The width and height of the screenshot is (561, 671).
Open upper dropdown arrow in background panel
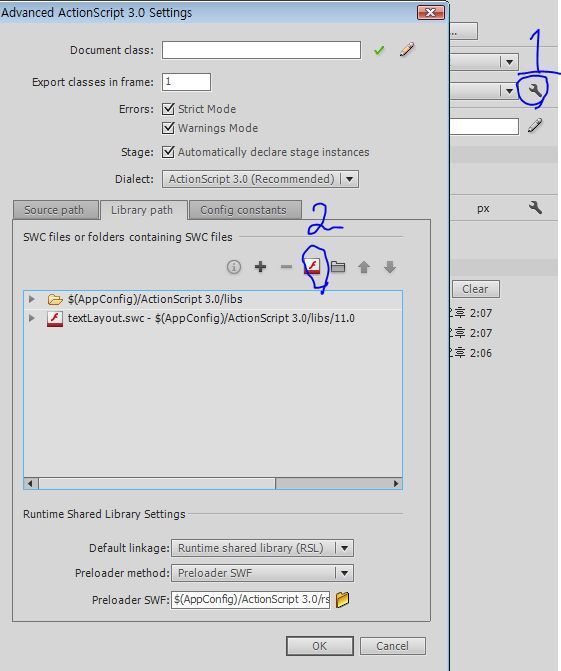[509, 62]
